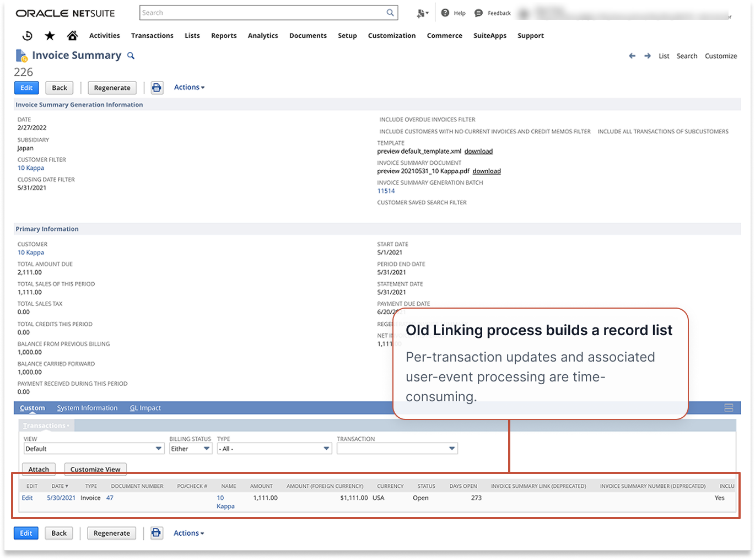Expand the Actions menu below the transaction list
Image resolution: width=755 pixels, height=560 pixels.
click(188, 533)
